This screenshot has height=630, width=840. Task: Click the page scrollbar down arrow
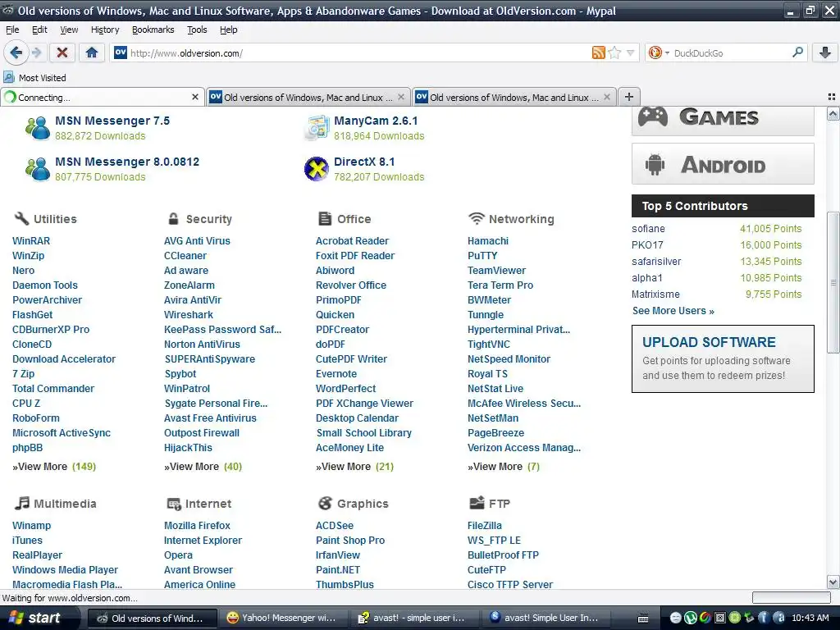tap(833, 582)
